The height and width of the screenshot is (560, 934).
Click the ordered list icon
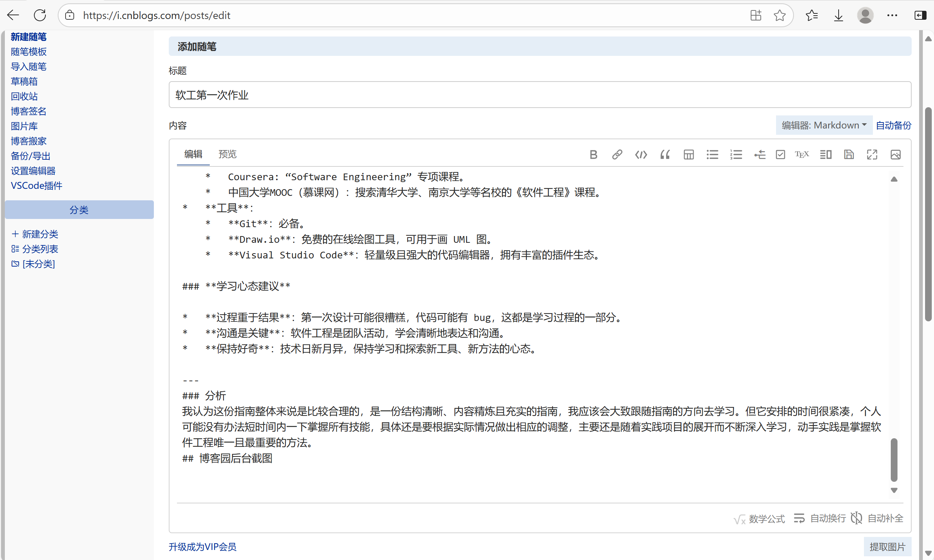pyautogui.click(x=736, y=155)
